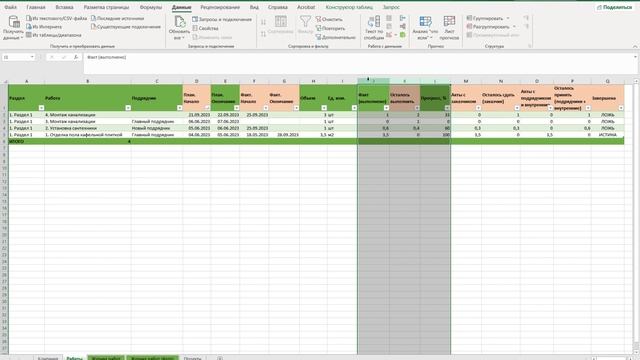Toggle the Фильтр funnel button
Screen dimensions: 640x360
[x=305, y=24]
